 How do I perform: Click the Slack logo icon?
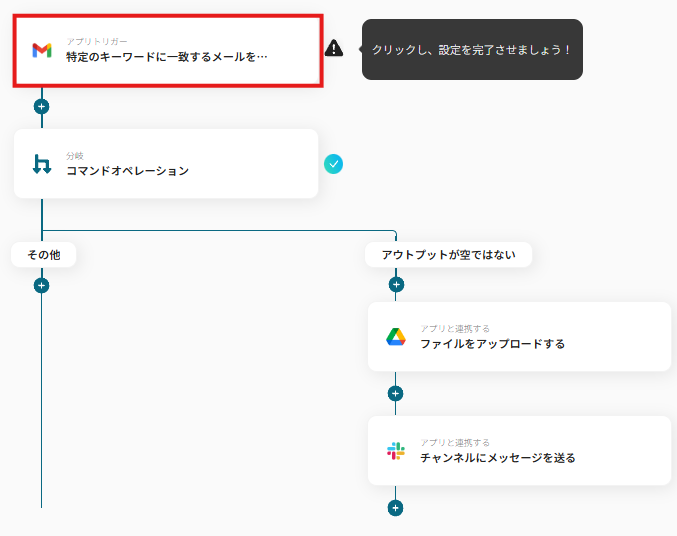396,451
